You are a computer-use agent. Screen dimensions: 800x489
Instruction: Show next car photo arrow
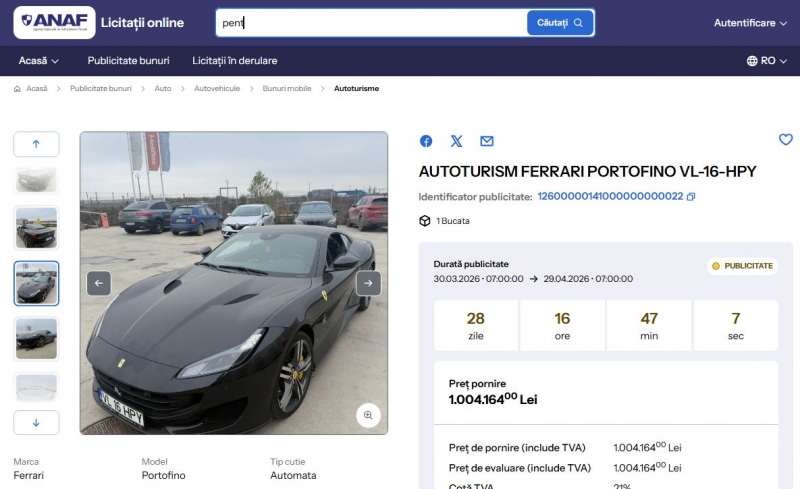coord(368,283)
